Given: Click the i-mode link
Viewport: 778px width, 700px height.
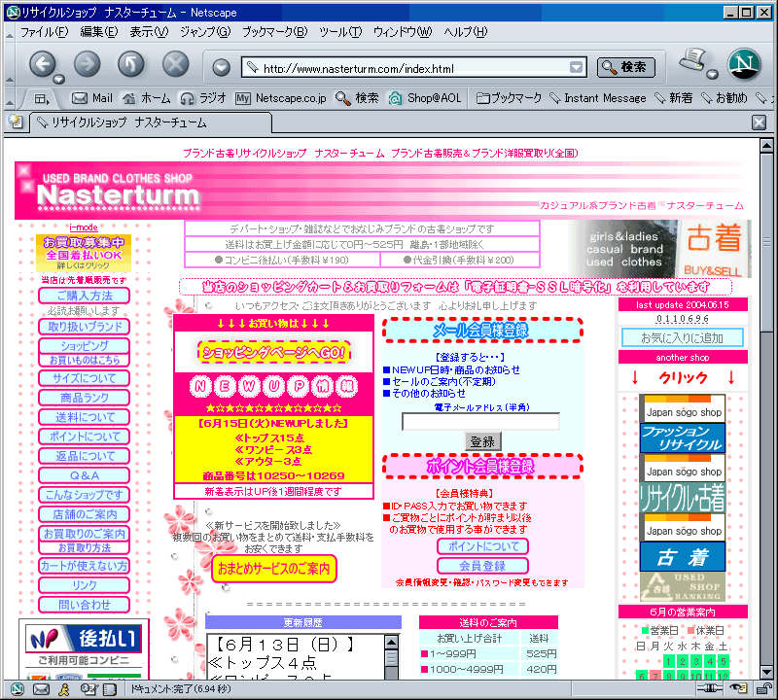Looking at the screenshot, I should click(84, 227).
